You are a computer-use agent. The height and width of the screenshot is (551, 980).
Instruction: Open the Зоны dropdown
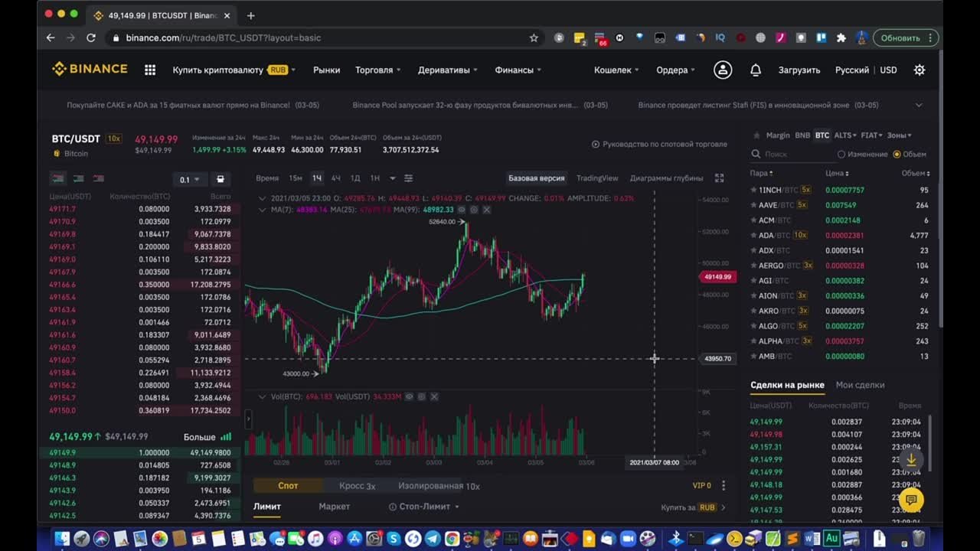pos(900,135)
